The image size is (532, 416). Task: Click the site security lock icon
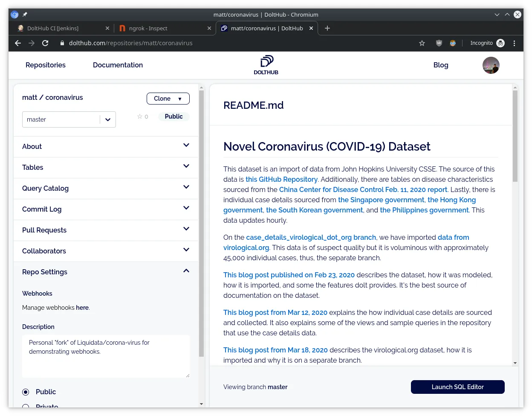tap(62, 43)
